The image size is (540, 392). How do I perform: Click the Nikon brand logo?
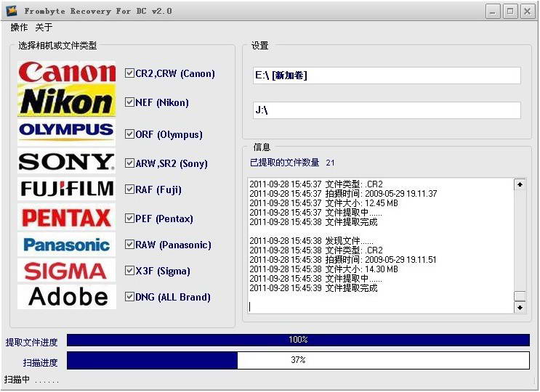tap(67, 101)
